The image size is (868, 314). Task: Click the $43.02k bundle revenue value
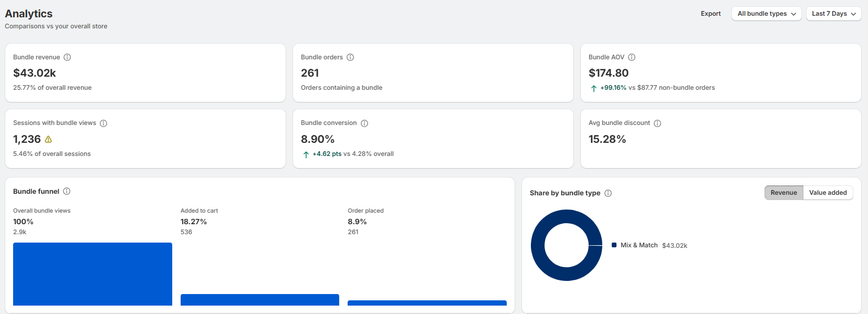pyautogui.click(x=35, y=73)
